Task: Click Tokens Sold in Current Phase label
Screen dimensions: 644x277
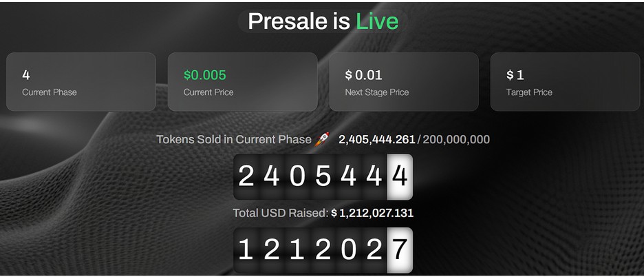Action: [x=234, y=139]
